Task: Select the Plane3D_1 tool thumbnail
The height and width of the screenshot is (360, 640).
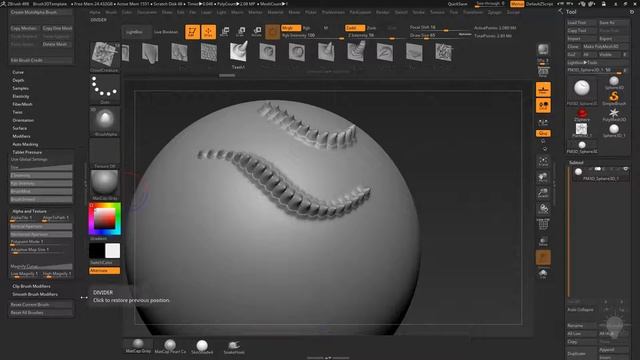Action: pyautogui.click(x=582, y=130)
